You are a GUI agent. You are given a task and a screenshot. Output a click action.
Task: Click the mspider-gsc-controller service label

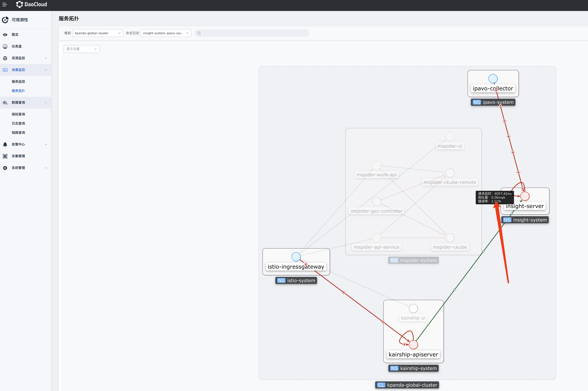coord(377,211)
